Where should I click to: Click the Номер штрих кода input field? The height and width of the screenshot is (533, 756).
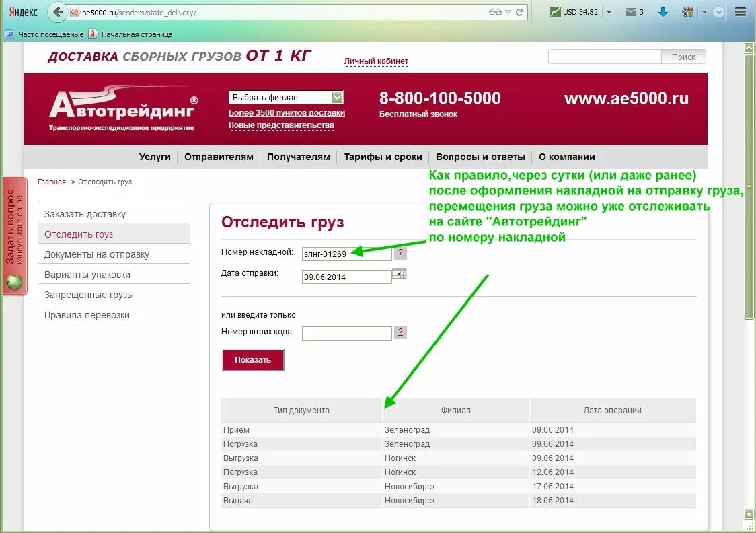[346, 333]
